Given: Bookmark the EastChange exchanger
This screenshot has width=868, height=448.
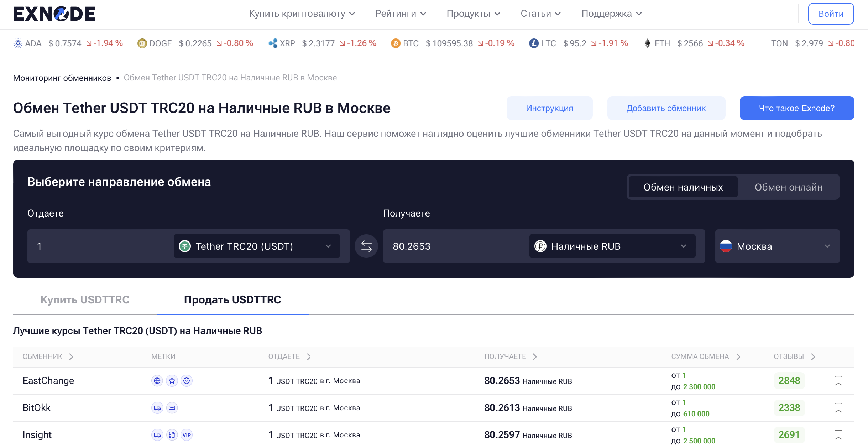Looking at the screenshot, I should 839,380.
